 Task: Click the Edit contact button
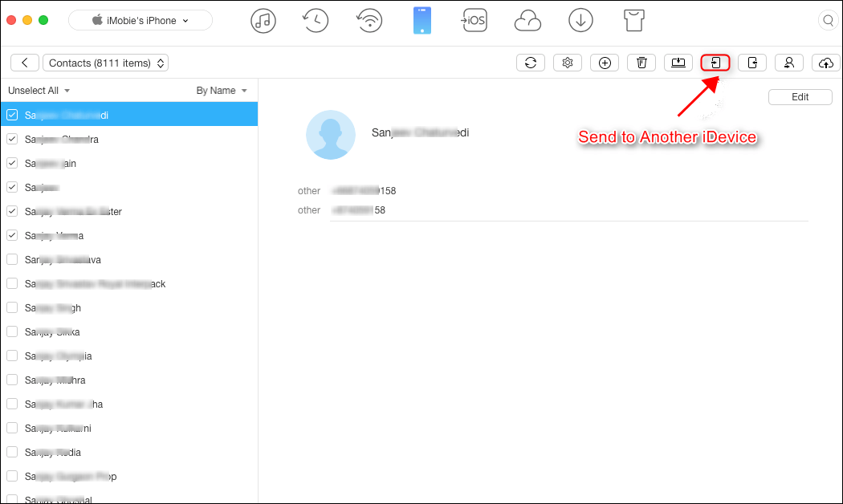tap(800, 97)
